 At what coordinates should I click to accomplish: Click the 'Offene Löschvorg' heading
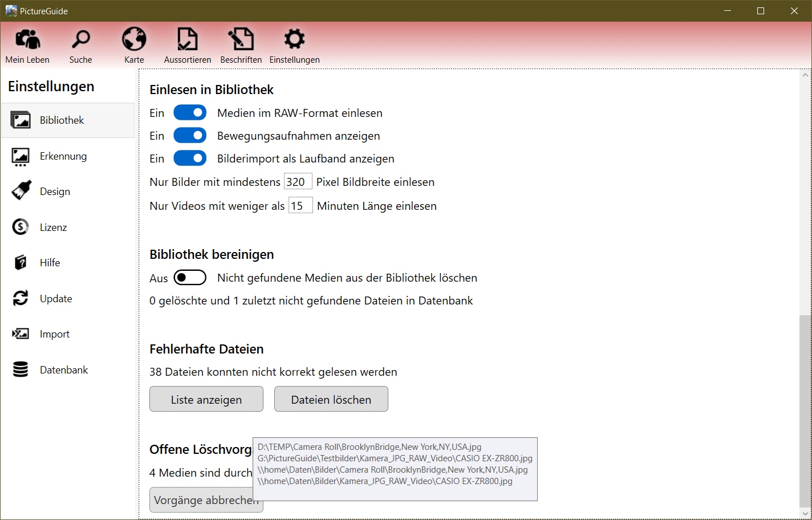click(201, 449)
